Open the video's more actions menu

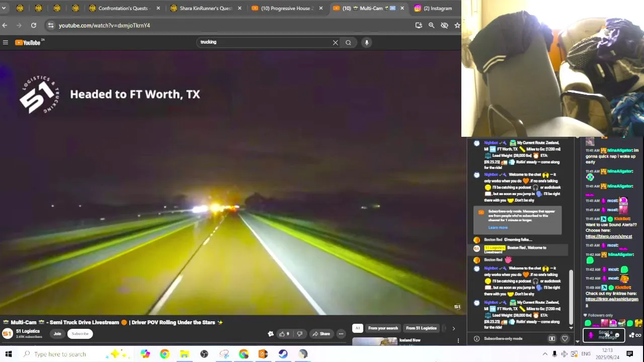point(341,334)
